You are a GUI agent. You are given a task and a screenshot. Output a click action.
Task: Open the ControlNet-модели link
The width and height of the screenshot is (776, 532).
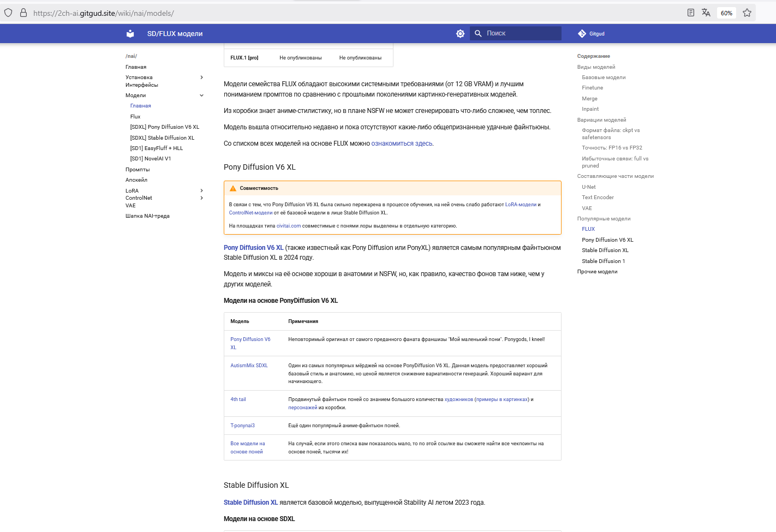pos(250,213)
